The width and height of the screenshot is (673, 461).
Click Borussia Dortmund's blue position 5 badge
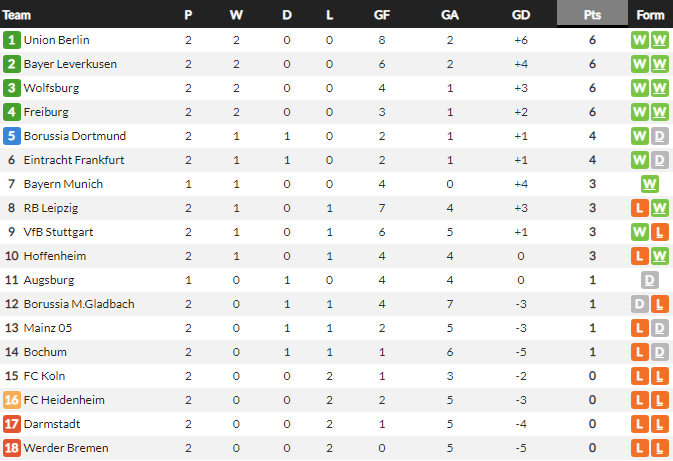(x=12, y=136)
